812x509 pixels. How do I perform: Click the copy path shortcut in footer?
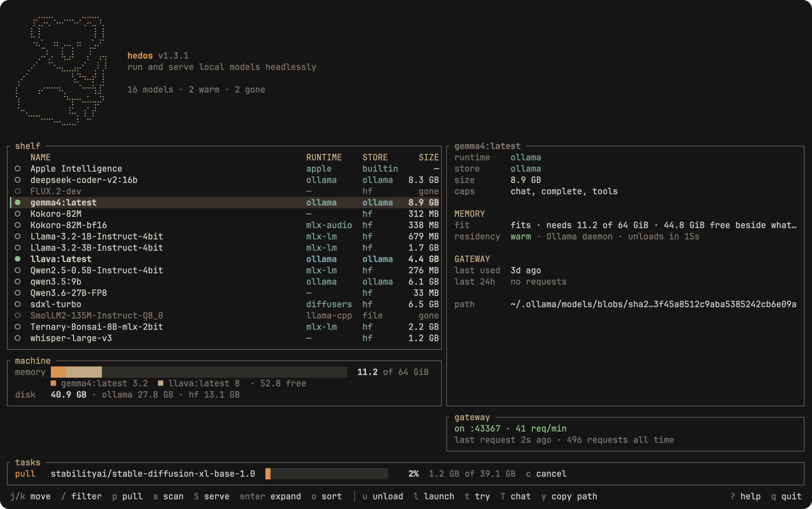point(569,496)
